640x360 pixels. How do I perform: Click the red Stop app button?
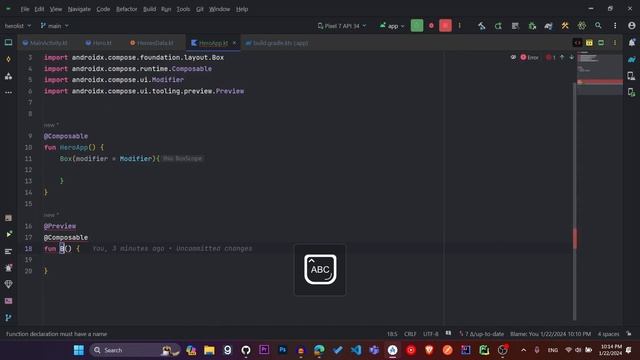pyautogui.click(x=445, y=26)
